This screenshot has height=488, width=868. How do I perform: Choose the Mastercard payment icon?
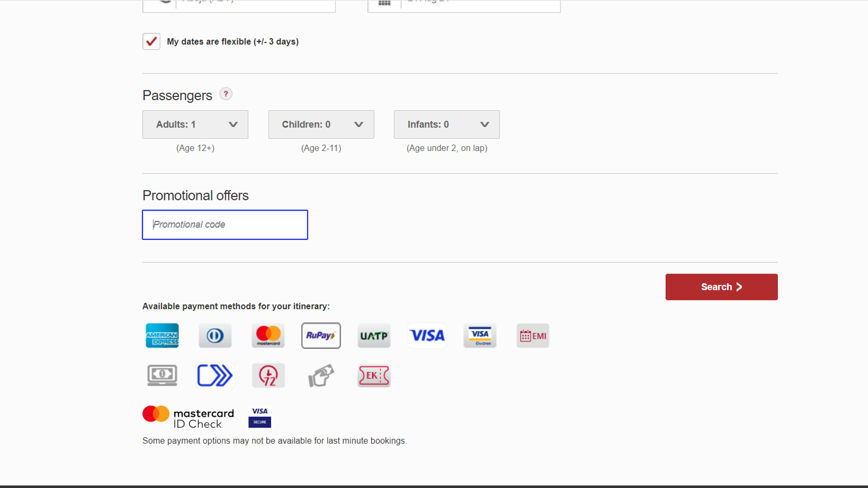click(x=268, y=335)
